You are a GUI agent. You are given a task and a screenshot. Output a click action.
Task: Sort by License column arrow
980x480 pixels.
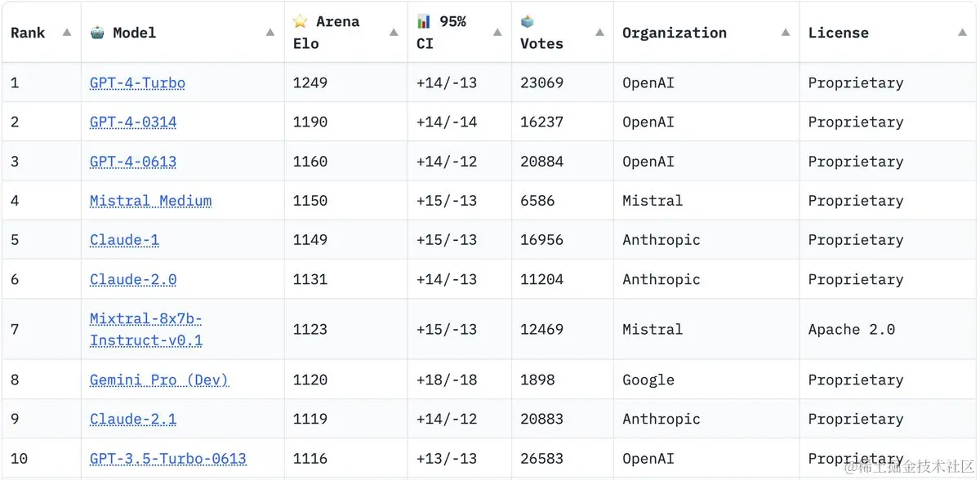coord(962,33)
